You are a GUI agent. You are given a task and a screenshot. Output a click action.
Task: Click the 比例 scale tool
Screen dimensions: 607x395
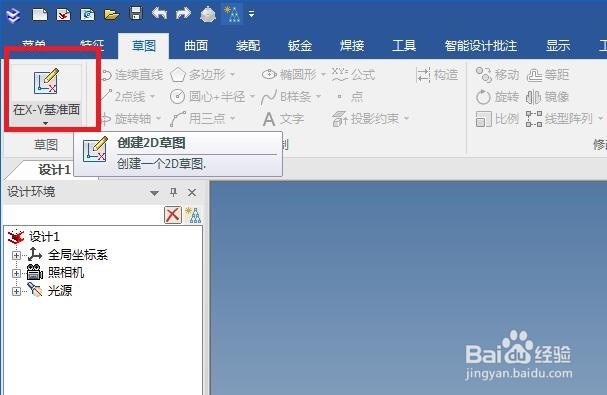click(497, 118)
